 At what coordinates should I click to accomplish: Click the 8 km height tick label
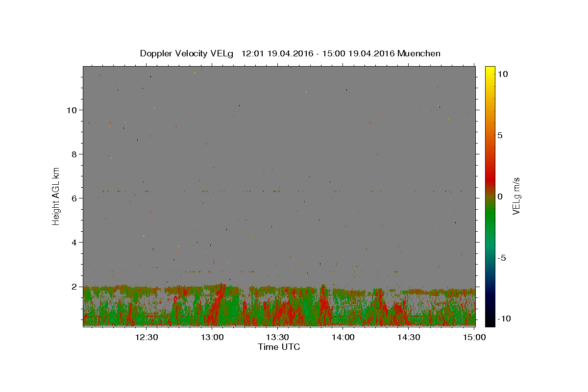74,154
